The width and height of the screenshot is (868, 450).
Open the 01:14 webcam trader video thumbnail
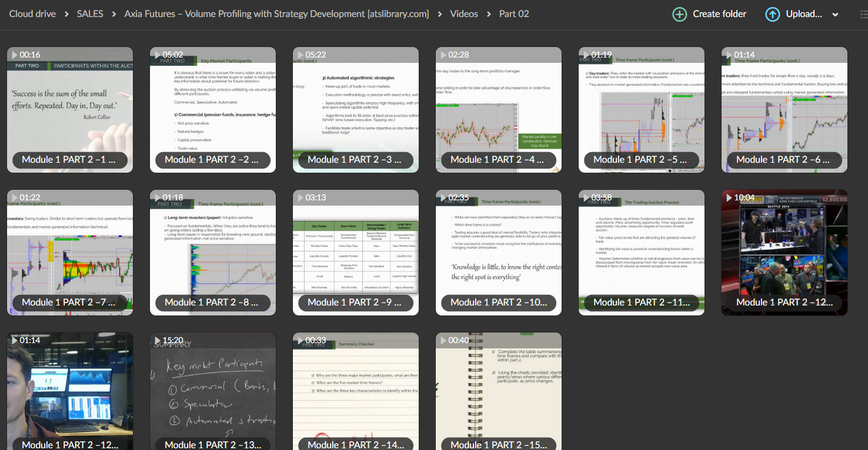point(70,391)
